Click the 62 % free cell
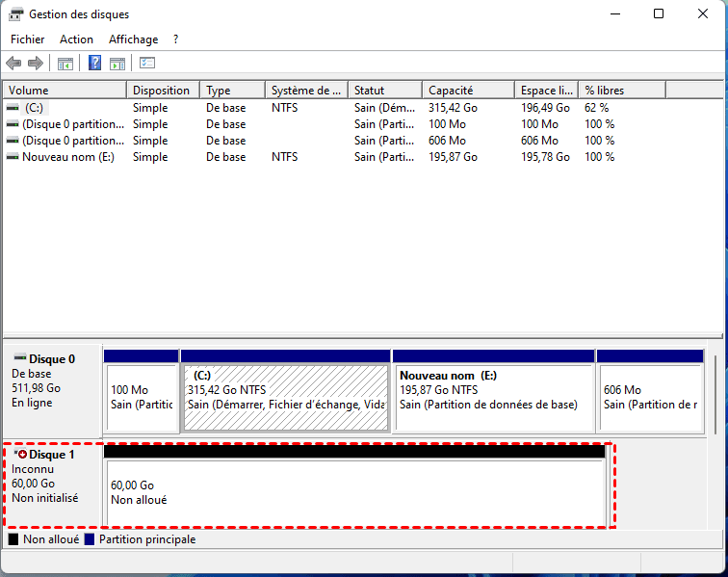The width and height of the screenshot is (728, 577). [597, 108]
